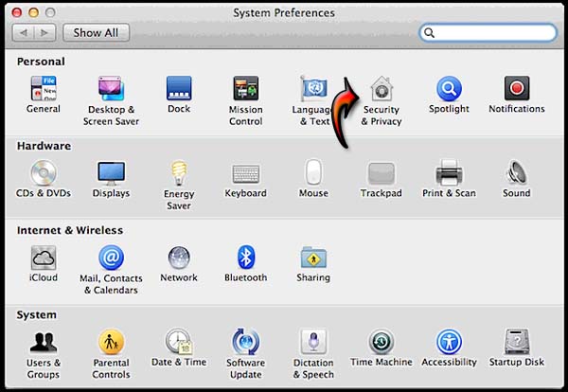Image resolution: width=568 pixels, height=392 pixels.
Task: Open Dictation & Speech preferences
Action: tap(313, 343)
